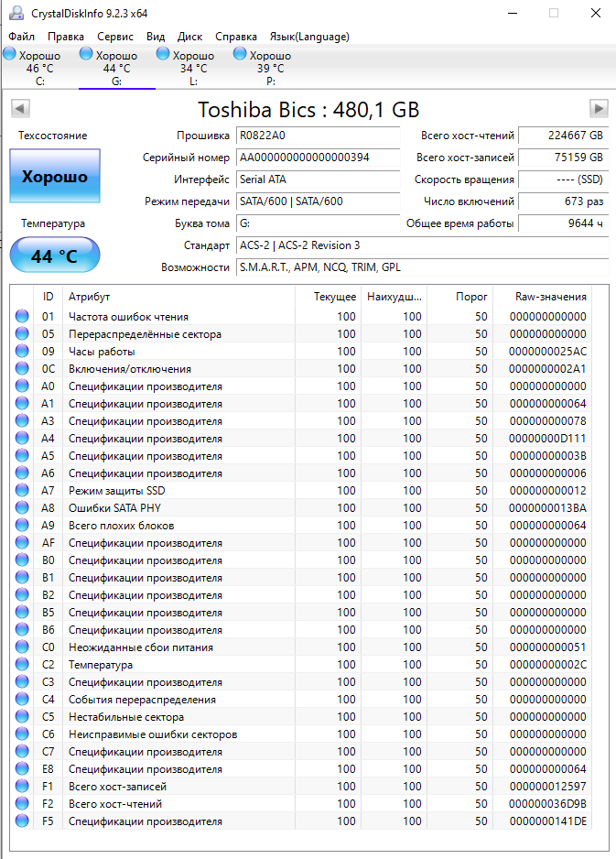Click the Raw-значения column header
This screenshot has height=859, width=616.
pos(542,297)
